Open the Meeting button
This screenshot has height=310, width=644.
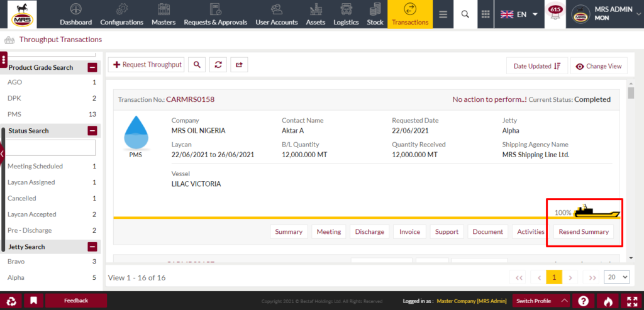coord(328,231)
